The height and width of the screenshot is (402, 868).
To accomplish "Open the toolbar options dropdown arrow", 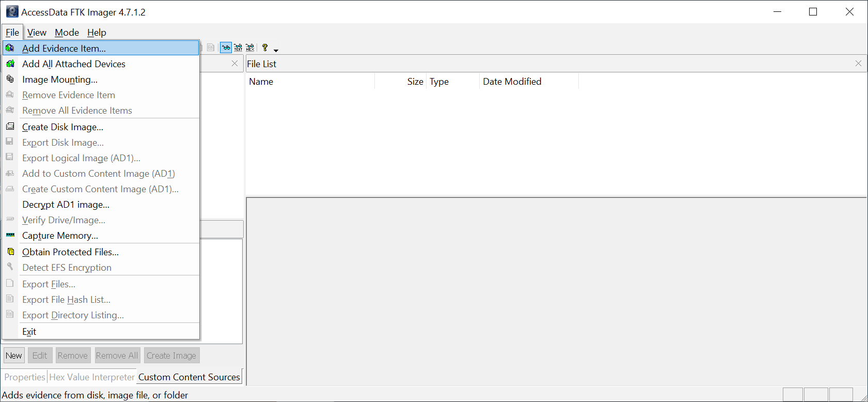I will [276, 50].
